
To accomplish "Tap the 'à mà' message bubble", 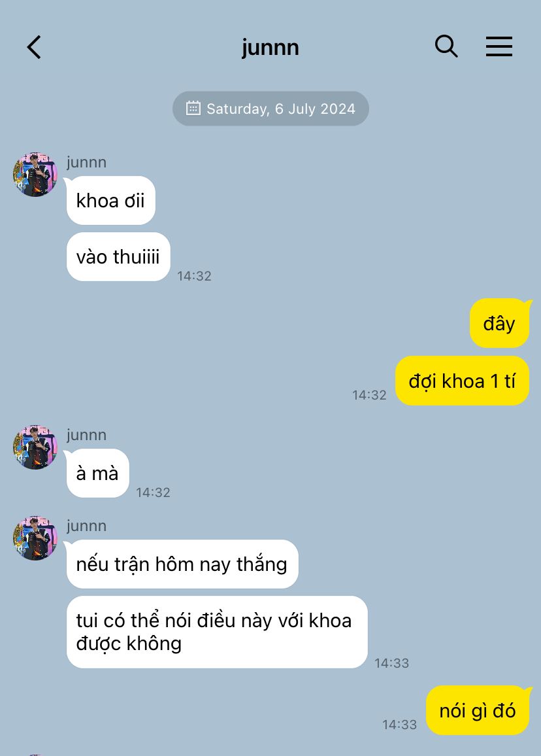I will tap(98, 473).
